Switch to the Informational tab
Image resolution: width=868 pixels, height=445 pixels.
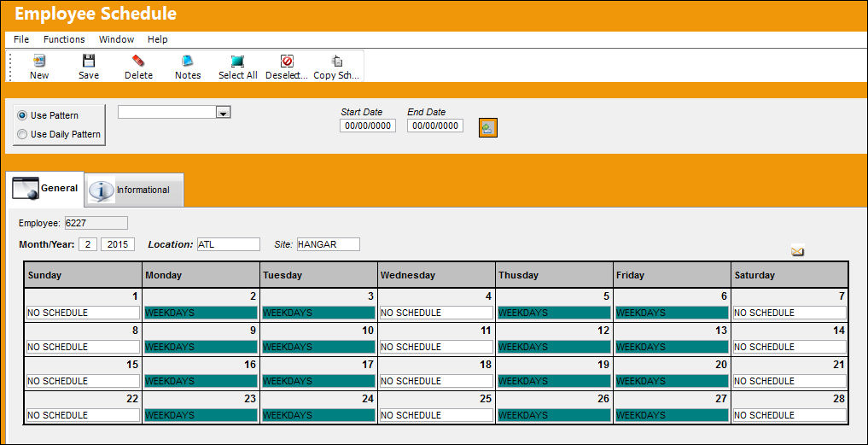point(135,190)
